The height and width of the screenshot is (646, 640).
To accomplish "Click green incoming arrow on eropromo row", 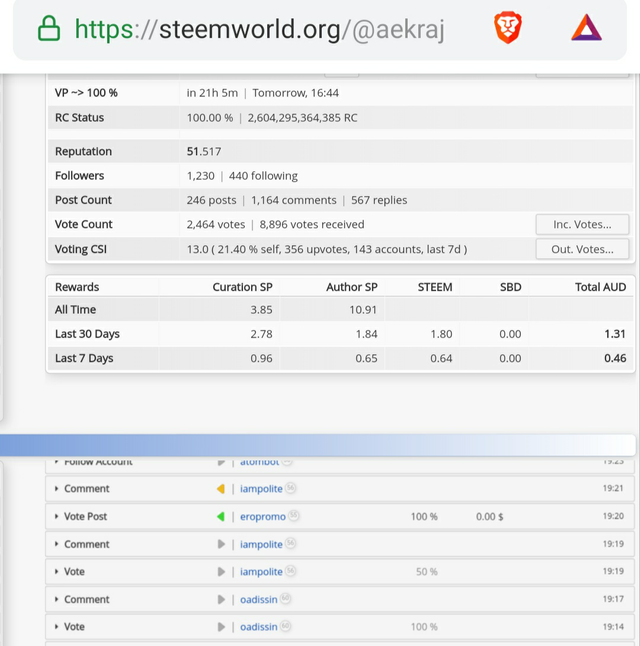I will [x=221, y=517].
